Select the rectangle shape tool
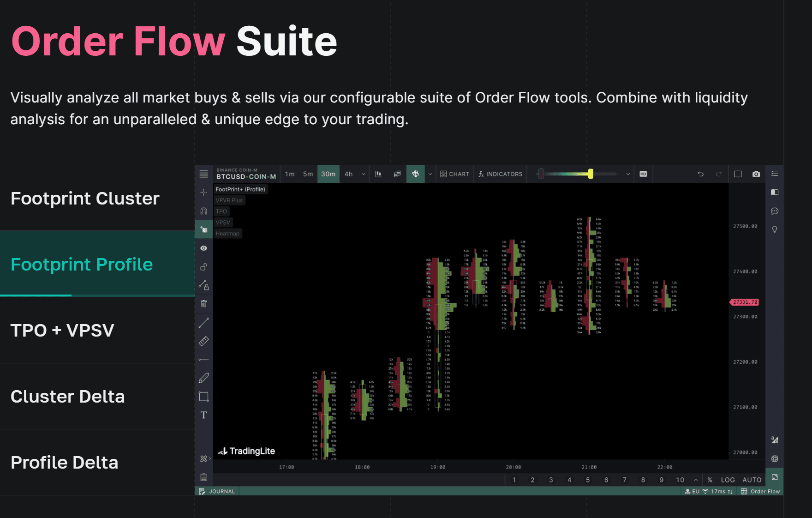812x518 pixels. tap(203, 397)
